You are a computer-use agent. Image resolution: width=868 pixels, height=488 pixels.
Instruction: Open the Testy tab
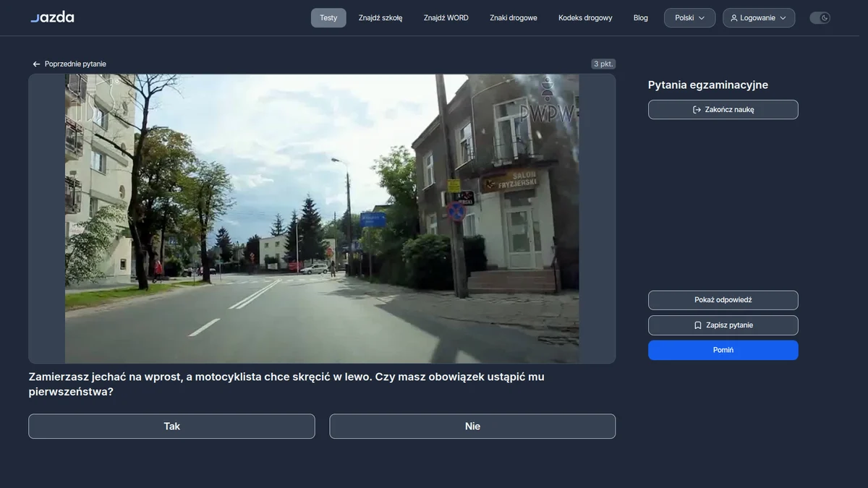point(328,18)
